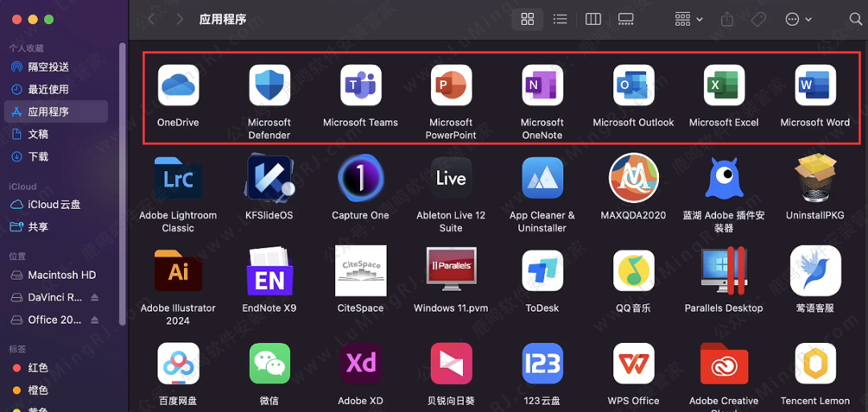Select the 贝锐向日葵 icon
This screenshot has height=412, width=868.
pos(451,363)
